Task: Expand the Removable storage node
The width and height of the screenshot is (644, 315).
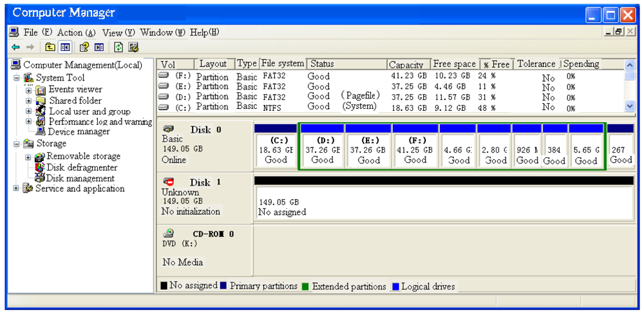Action: (28, 157)
